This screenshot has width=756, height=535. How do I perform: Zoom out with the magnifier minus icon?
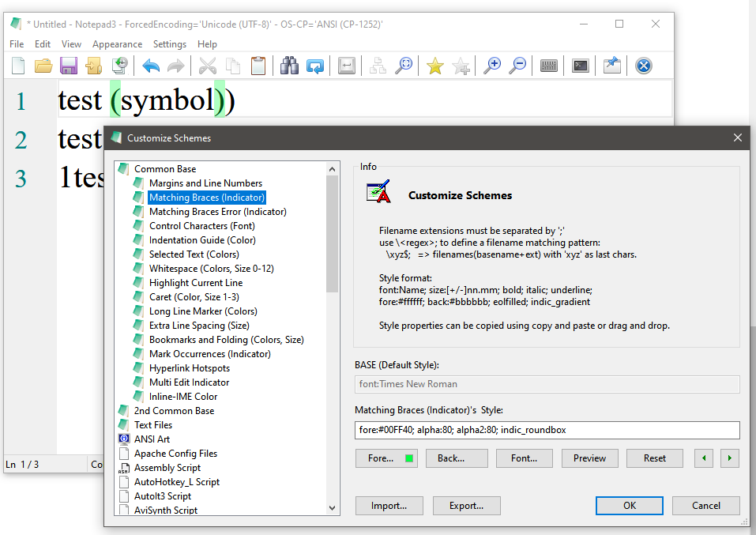click(x=517, y=66)
